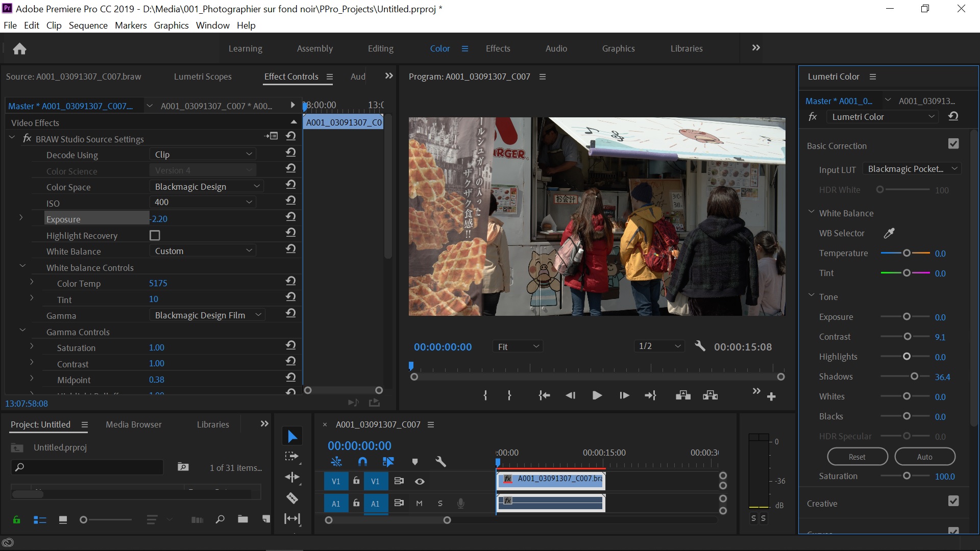Toggle V1 track output visibility eye
Viewport: 980px width, 551px height.
click(420, 481)
